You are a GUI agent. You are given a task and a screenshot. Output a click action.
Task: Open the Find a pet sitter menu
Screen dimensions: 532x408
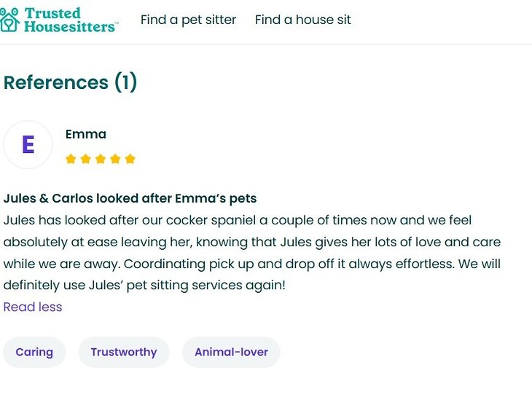click(x=188, y=20)
